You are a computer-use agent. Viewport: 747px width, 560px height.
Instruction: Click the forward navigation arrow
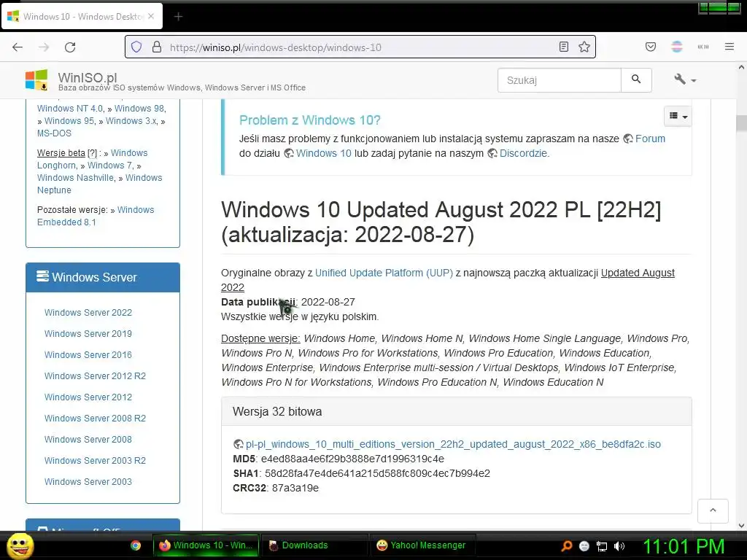coord(44,47)
